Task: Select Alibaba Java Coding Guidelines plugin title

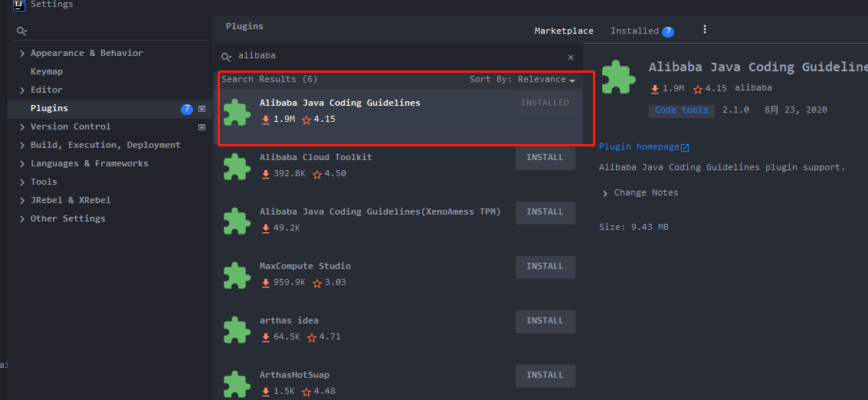Action: [x=340, y=103]
